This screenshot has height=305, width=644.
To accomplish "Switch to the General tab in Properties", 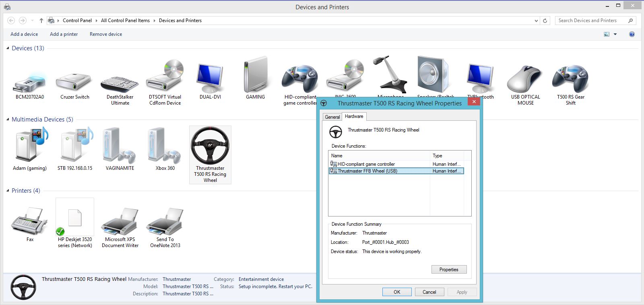I will [332, 117].
